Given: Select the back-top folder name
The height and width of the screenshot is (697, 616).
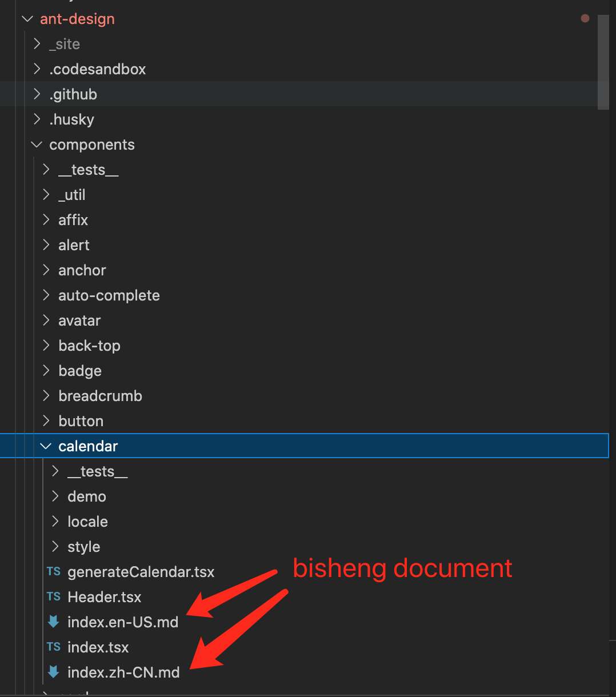Looking at the screenshot, I should 89,346.
